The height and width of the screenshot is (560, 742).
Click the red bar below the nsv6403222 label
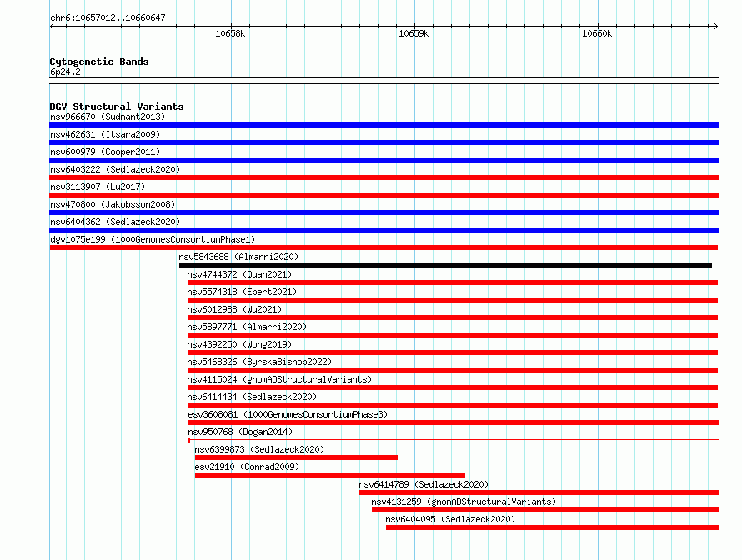384,177
